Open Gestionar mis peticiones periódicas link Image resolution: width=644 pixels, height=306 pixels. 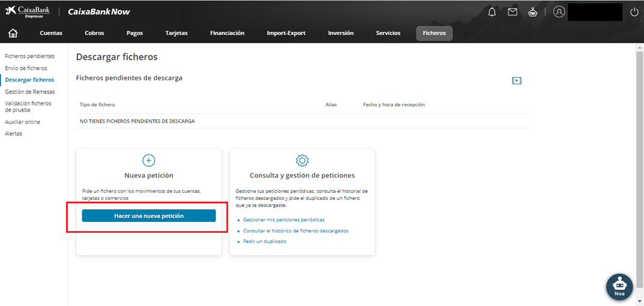(x=284, y=220)
